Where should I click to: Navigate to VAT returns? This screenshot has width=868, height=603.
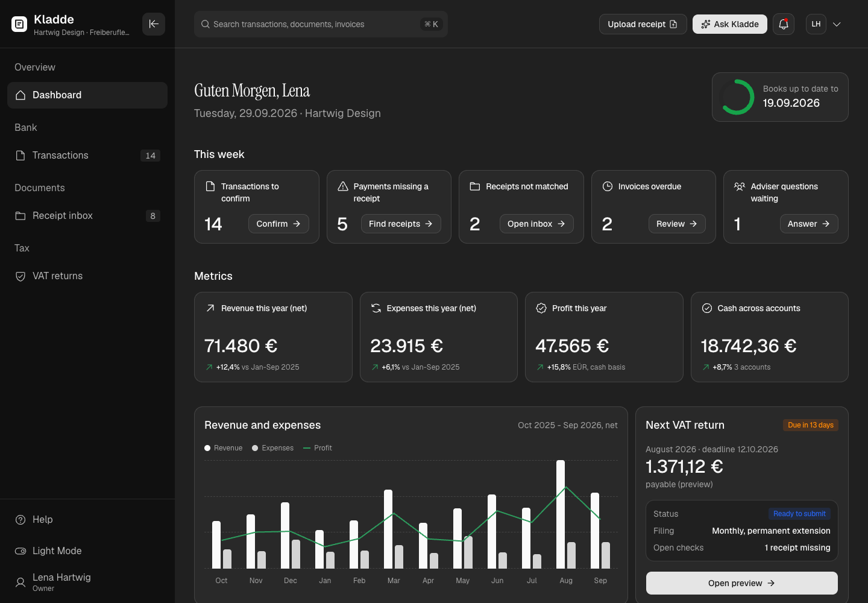click(x=87, y=276)
